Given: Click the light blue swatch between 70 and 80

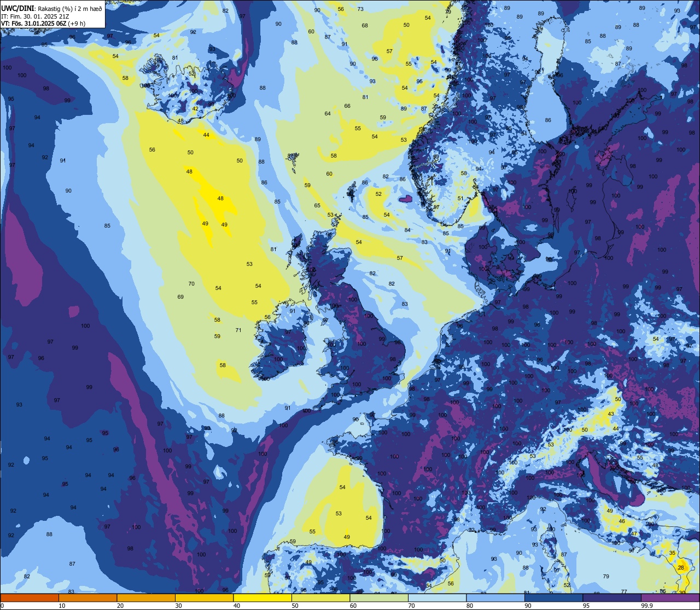Looking at the screenshot, I should pyautogui.click(x=437, y=597).
